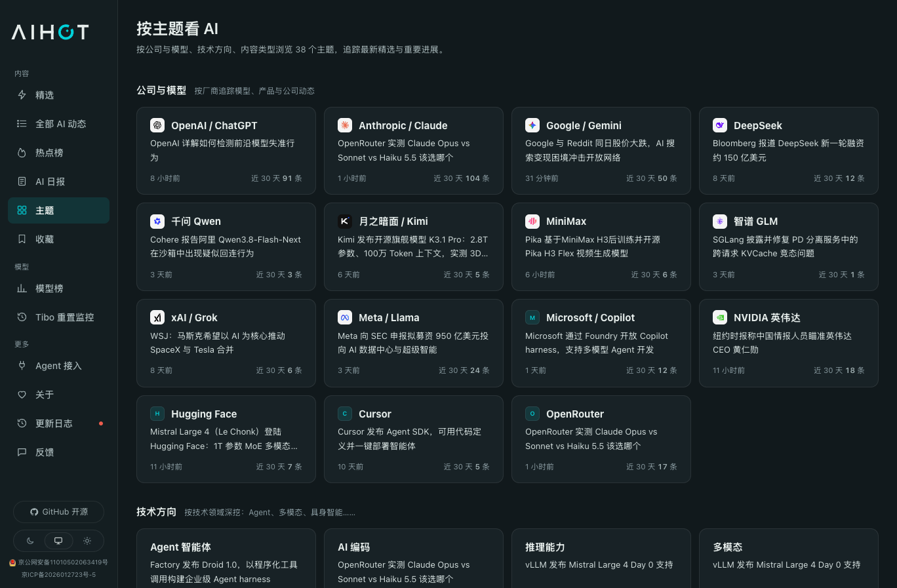This screenshot has width=897, height=588.
Task: Click the Kimi K logo icon
Action: 345,222
